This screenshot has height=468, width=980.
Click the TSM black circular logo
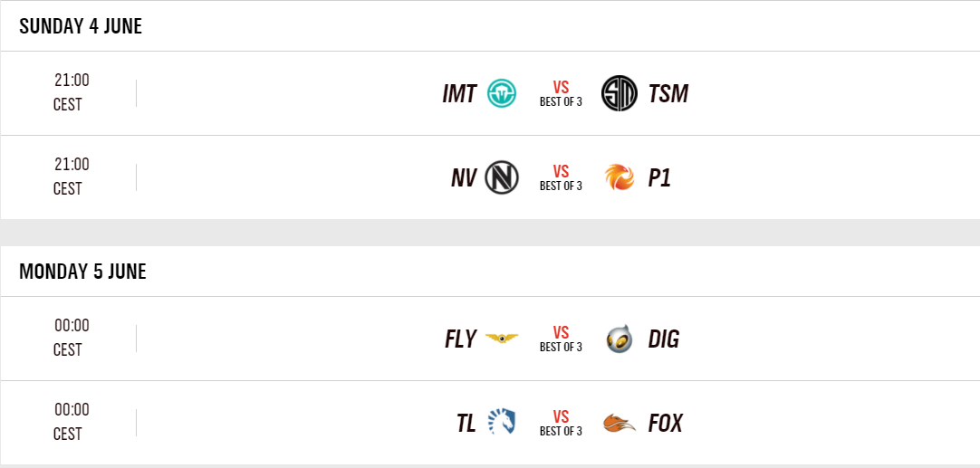[x=620, y=93]
